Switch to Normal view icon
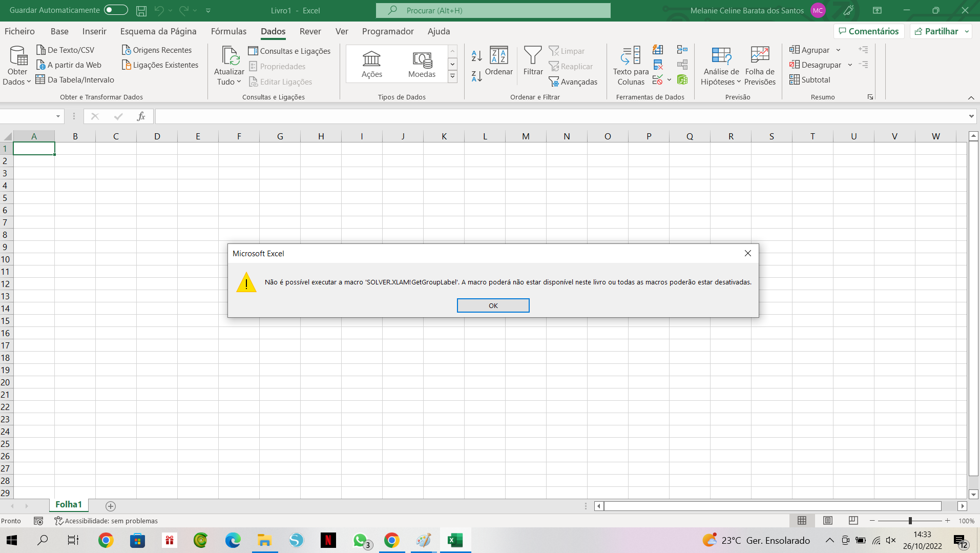The width and height of the screenshot is (980, 553). pyautogui.click(x=802, y=520)
